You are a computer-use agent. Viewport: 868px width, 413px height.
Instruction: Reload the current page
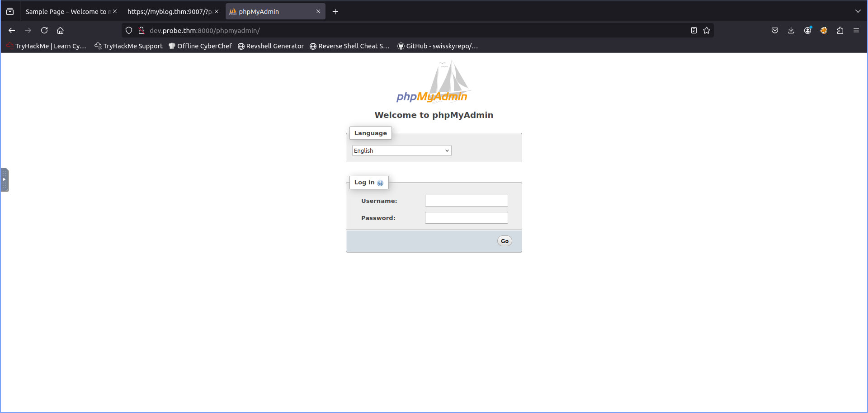pyautogui.click(x=44, y=30)
